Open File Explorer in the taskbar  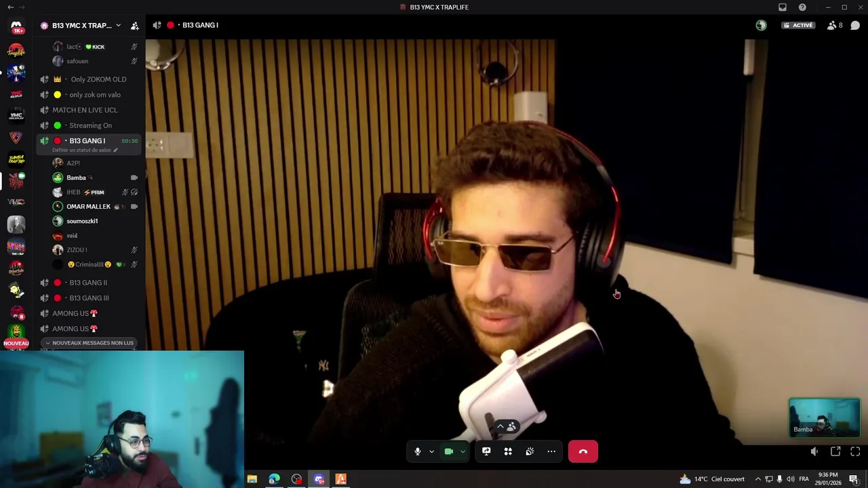(x=252, y=479)
